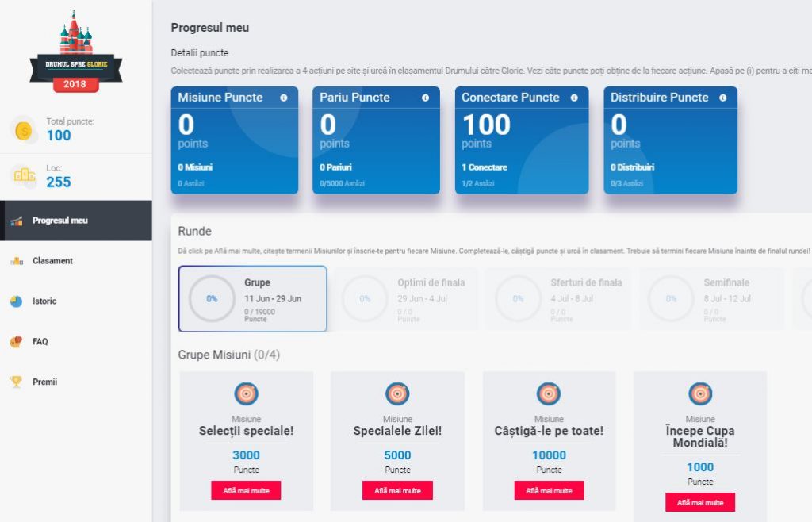812x522 pixels.
Task: Click the Conectare Puncte card
Action: pyautogui.click(x=522, y=140)
